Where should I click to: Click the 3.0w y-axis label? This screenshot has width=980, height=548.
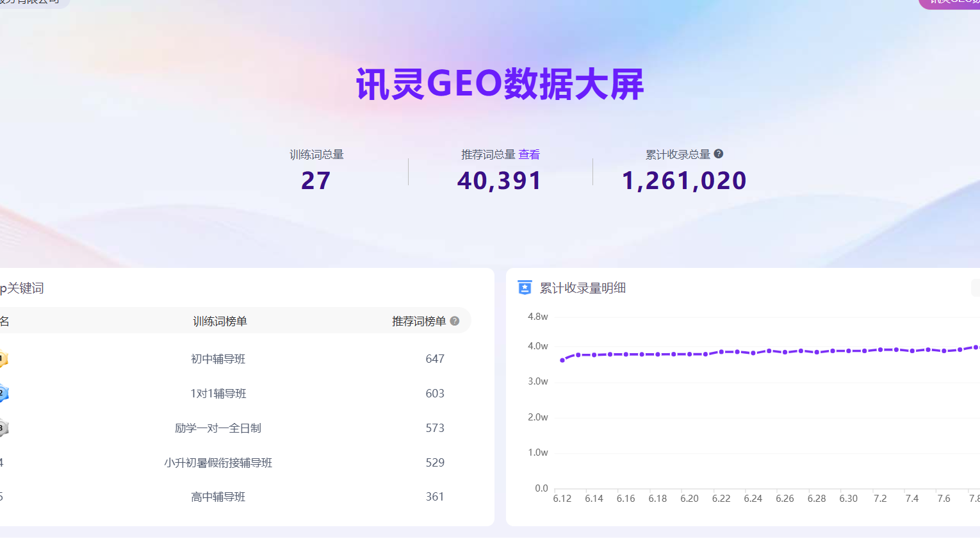538,381
